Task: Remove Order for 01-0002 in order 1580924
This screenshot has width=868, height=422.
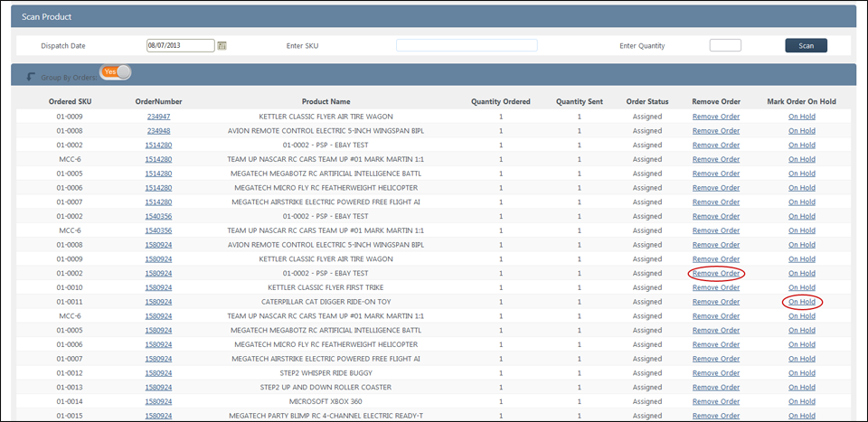Action: point(716,273)
